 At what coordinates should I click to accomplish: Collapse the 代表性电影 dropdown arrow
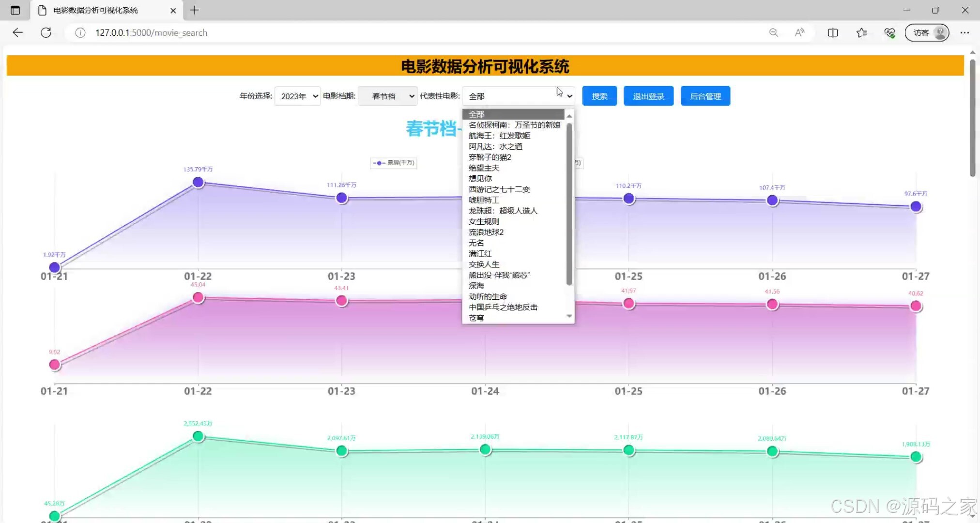tap(569, 96)
